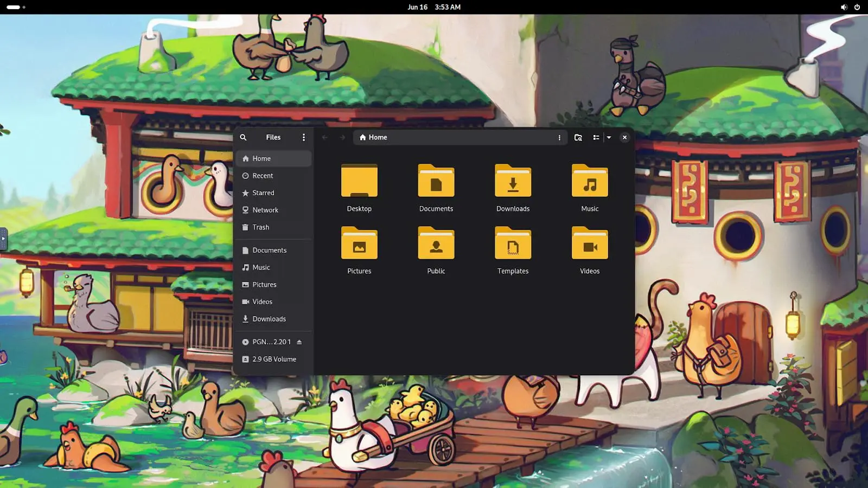Screen dimensions: 868x488
Task: Select Pictures bookmark in sidebar
Action: (x=273, y=285)
